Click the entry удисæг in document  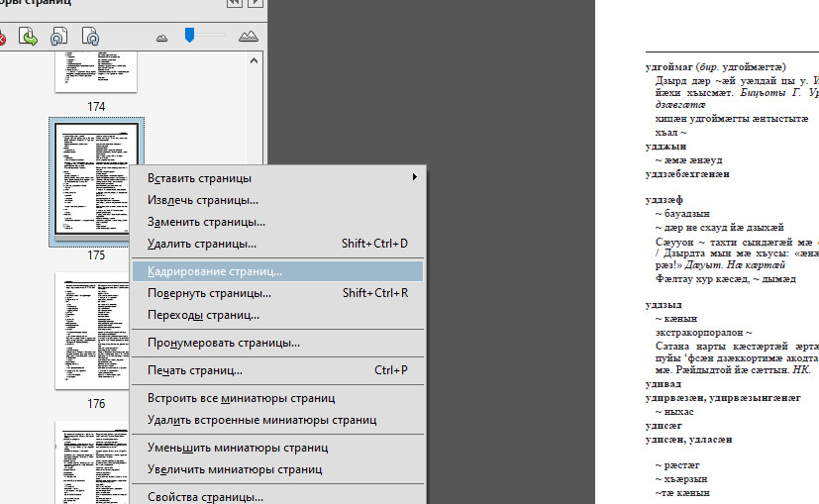pyautogui.click(x=664, y=426)
